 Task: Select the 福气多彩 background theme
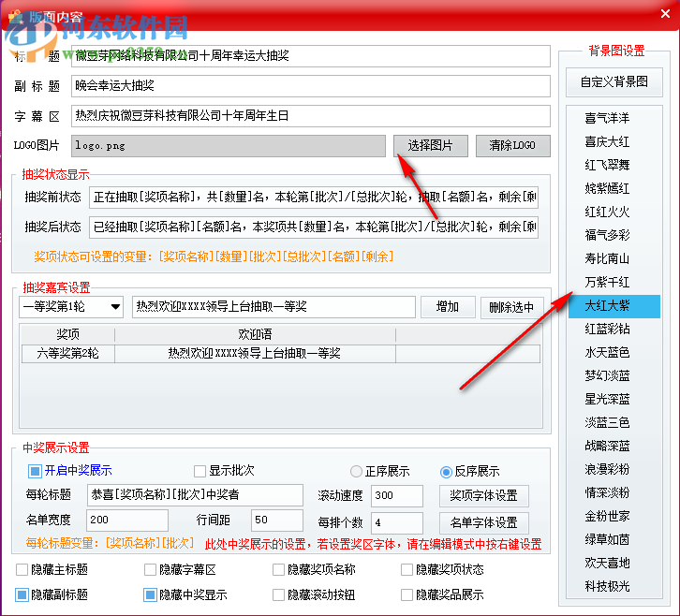614,235
